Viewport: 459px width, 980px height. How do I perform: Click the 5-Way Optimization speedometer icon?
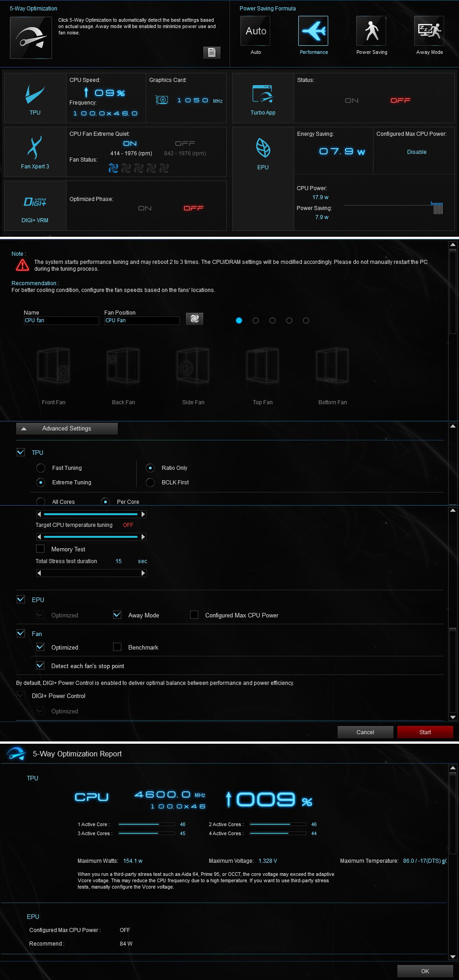[x=31, y=38]
